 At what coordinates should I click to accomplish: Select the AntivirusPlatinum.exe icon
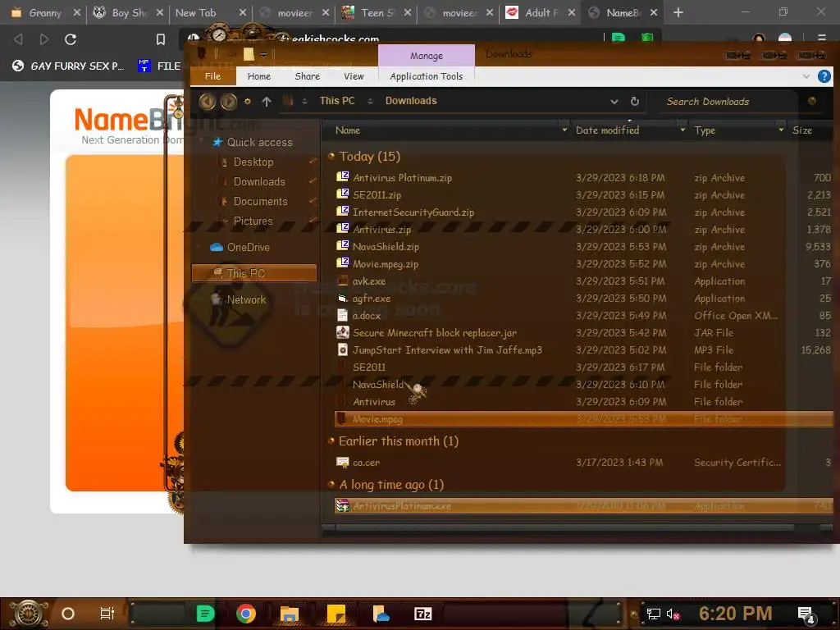[x=342, y=505]
